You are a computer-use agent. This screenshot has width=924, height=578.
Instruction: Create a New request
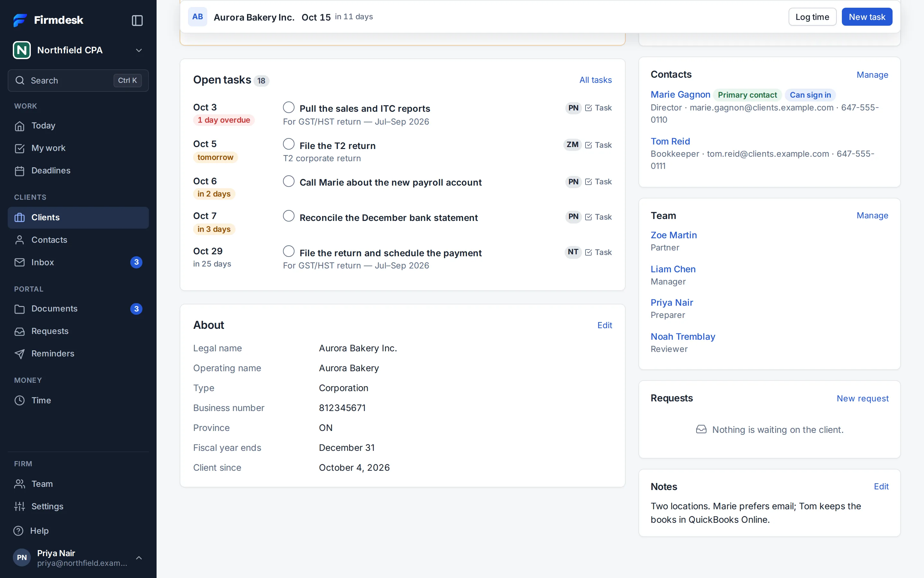862,398
